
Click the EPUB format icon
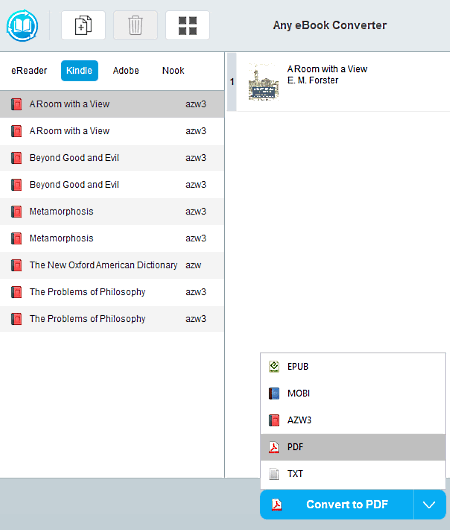(274, 367)
